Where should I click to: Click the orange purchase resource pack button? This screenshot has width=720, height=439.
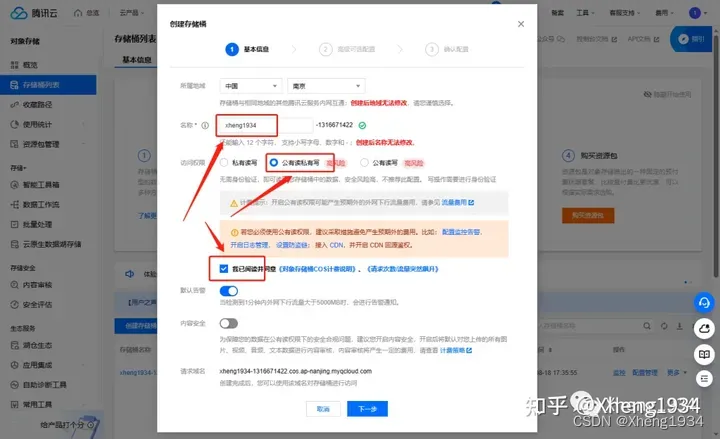tap(588, 215)
